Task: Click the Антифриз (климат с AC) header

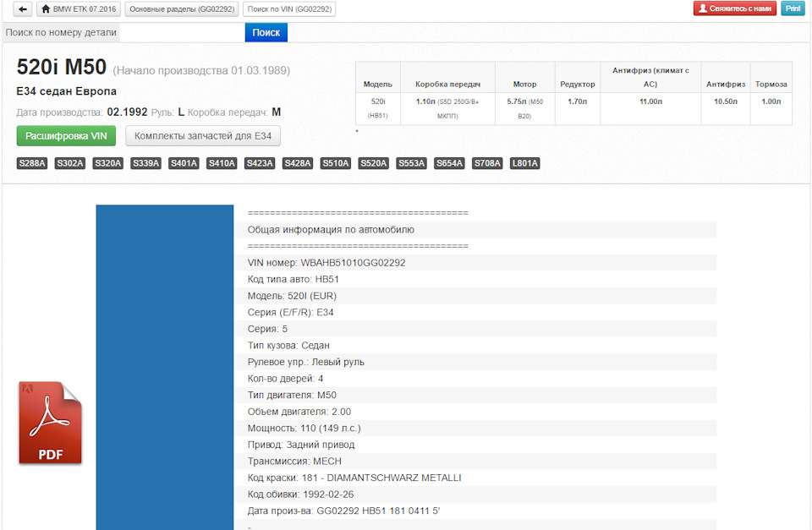Action: [650, 77]
